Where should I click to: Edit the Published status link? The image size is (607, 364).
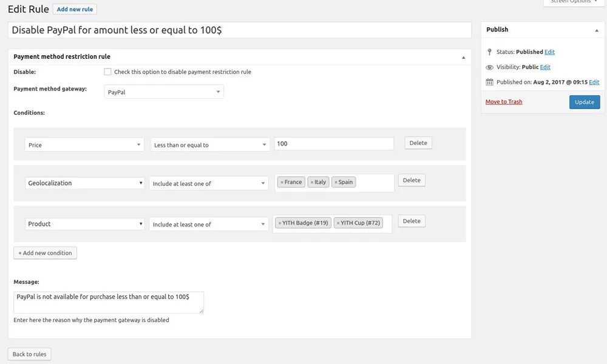(x=549, y=52)
